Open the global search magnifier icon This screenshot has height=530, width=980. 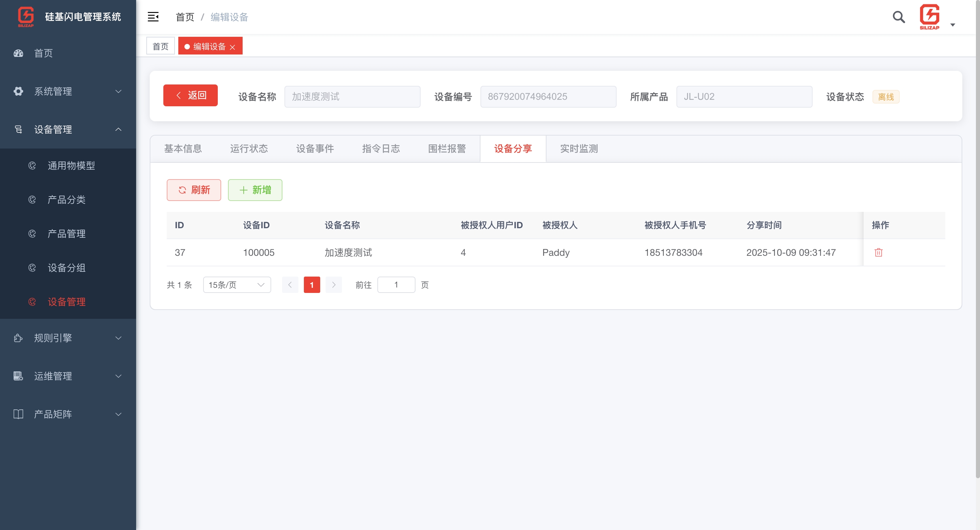(x=899, y=17)
